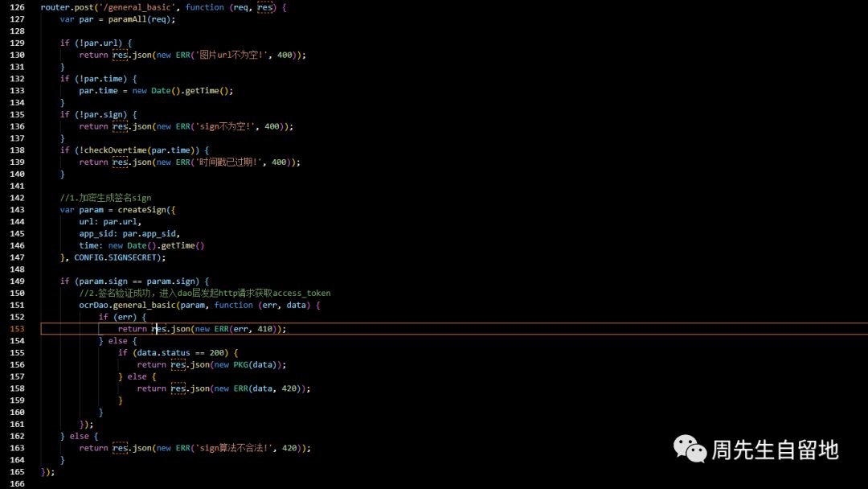The image size is (868, 489).
Task: Click the comment 1.加密生成签名sign
Action: tap(104, 197)
